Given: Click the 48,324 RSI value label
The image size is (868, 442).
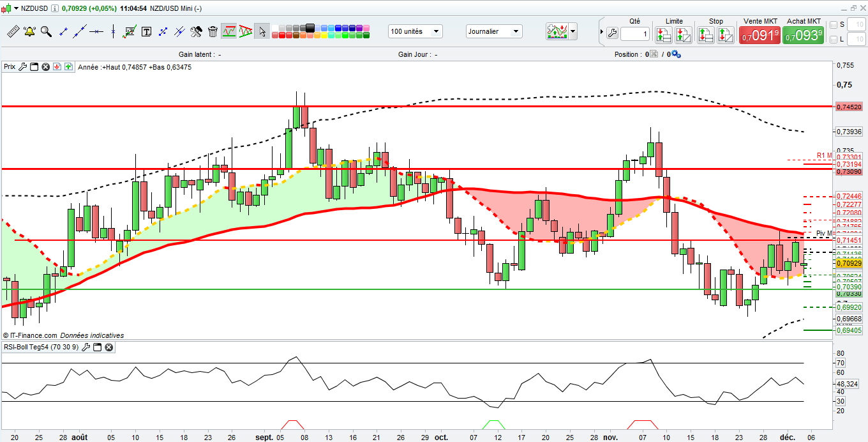Looking at the screenshot, I should click(x=846, y=384).
